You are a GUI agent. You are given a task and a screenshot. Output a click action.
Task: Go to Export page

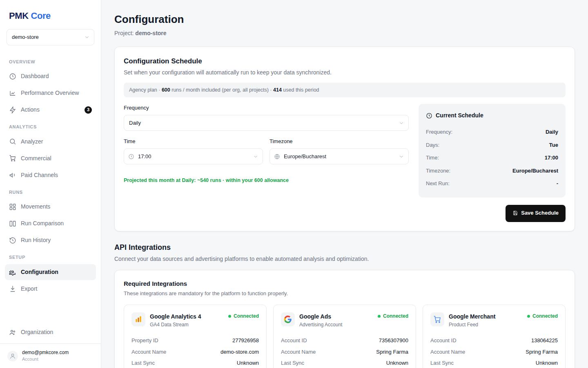50,289
